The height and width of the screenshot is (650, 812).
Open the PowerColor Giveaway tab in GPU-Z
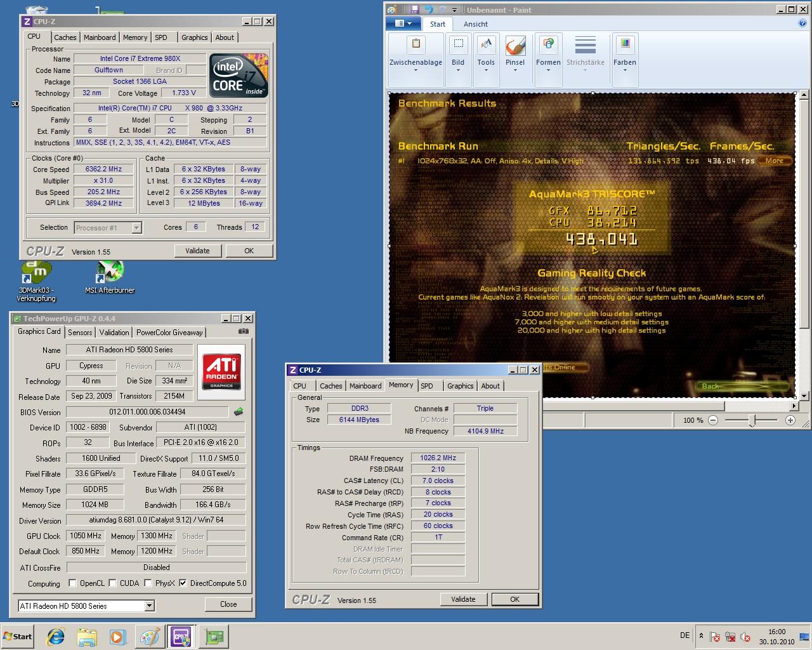pyautogui.click(x=169, y=332)
